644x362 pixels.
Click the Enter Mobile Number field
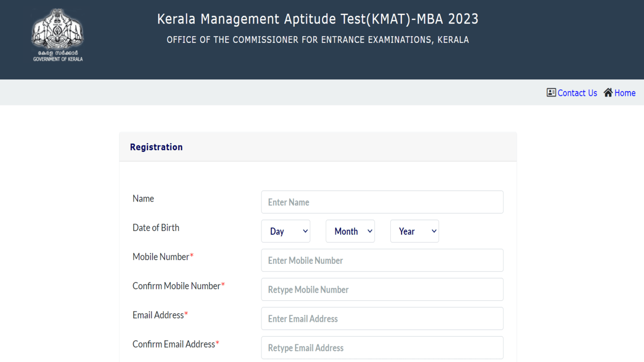click(382, 260)
